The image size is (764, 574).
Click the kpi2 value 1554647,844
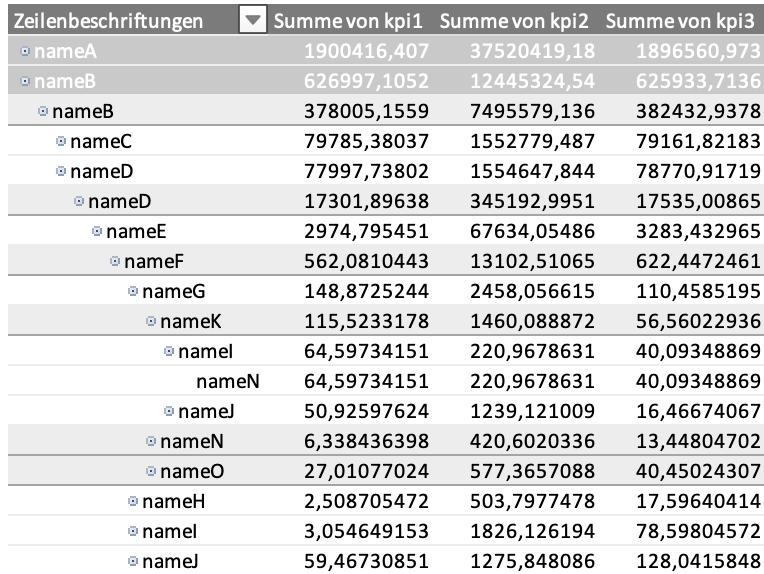pos(533,172)
